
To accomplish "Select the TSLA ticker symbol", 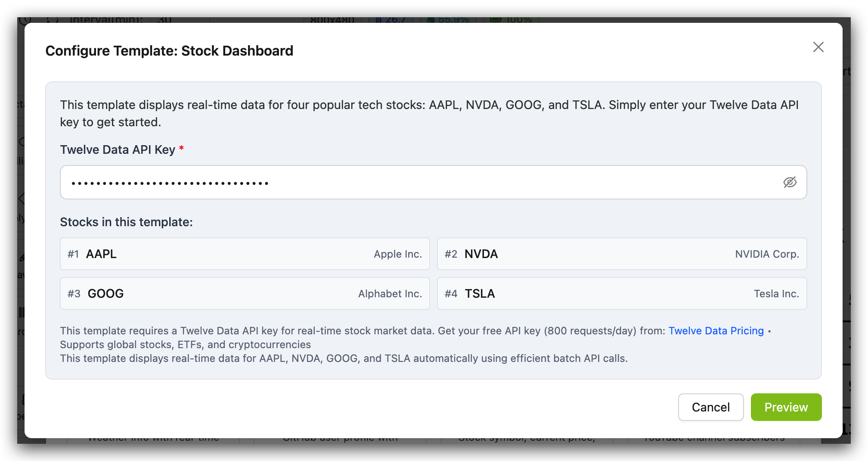I will [x=480, y=294].
